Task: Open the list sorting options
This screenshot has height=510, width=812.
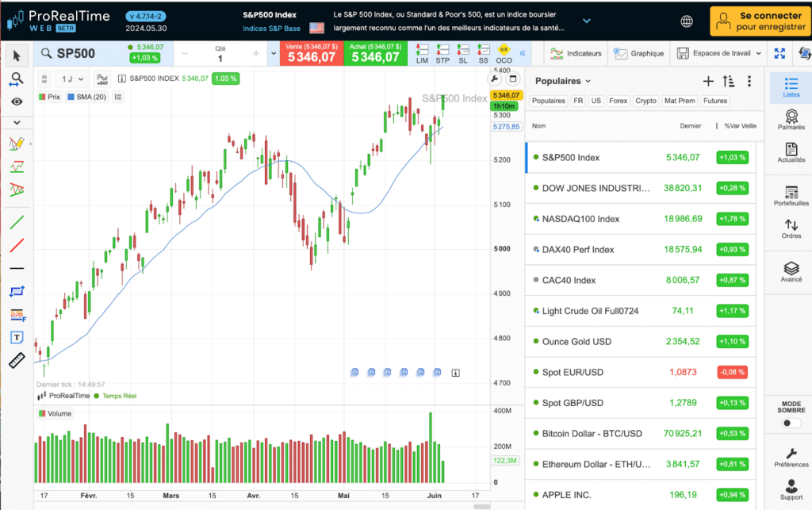Action: click(x=729, y=81)
